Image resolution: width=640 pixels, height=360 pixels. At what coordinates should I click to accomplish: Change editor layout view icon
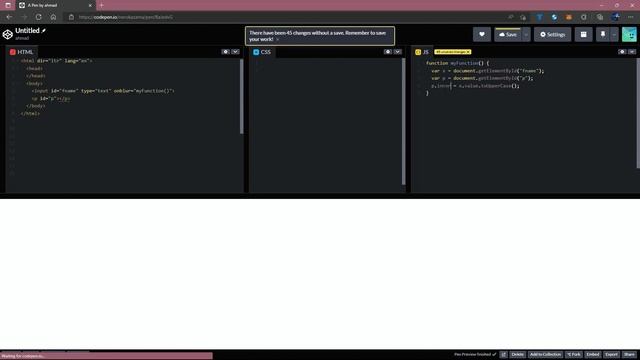click(583, 35)
